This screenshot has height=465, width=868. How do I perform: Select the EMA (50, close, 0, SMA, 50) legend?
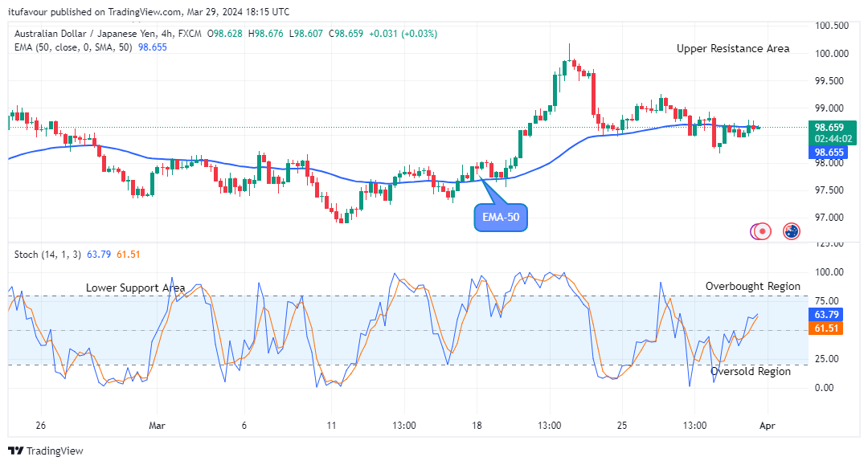tap(73, 47)
